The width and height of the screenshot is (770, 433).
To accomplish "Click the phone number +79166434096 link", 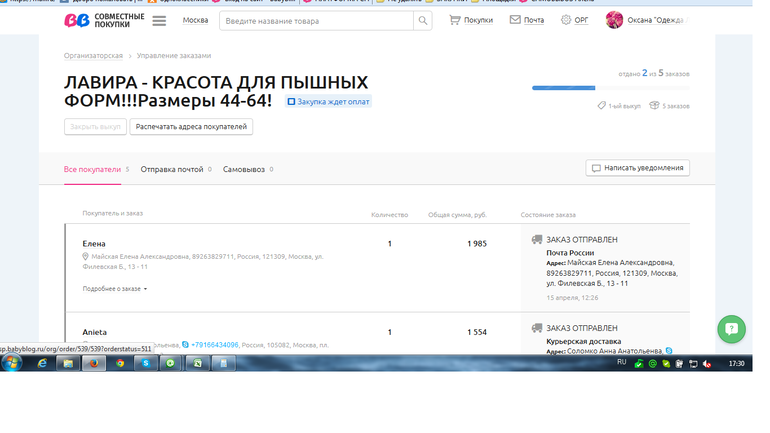I will [x=215, y=345].
